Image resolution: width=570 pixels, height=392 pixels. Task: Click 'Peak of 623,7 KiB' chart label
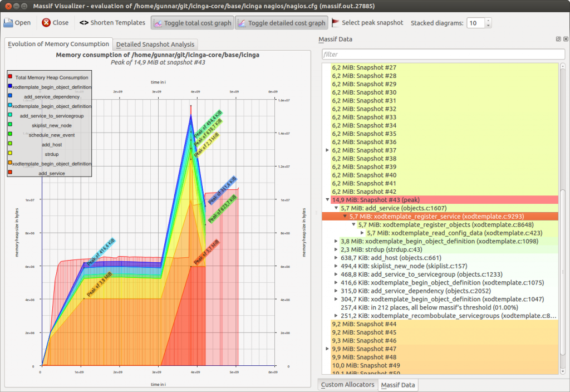(222, 208)
